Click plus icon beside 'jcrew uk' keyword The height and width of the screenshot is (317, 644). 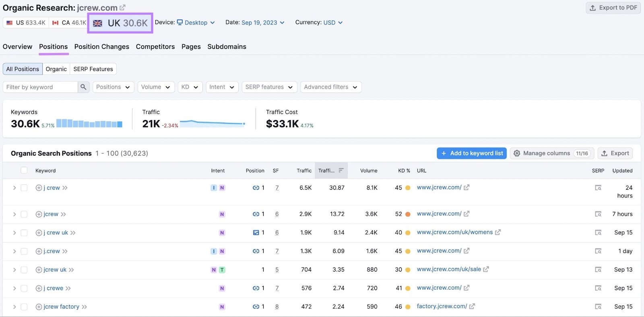point(39,270)
